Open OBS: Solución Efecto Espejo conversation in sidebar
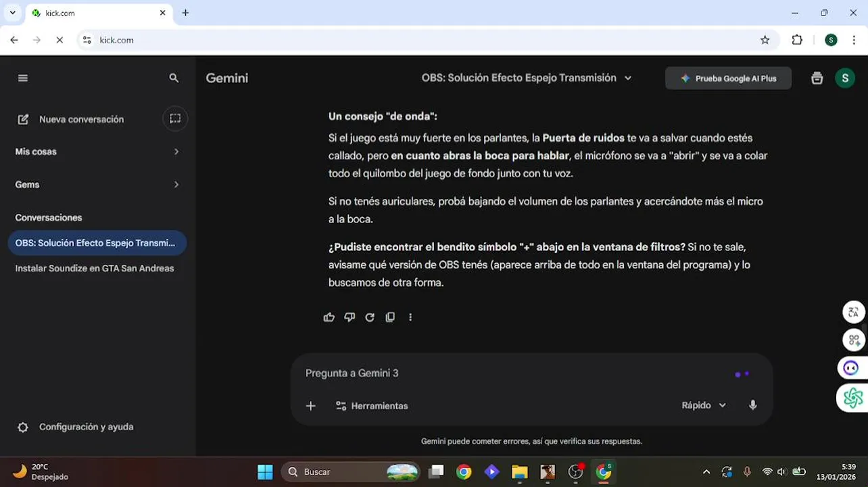This screenshot has height=487, width=868. point(97,243)
